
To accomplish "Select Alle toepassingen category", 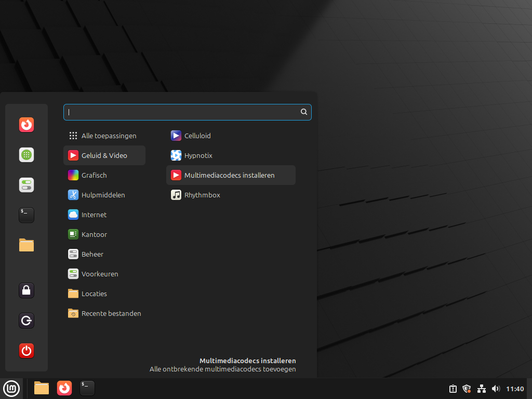I will point(104,136).
